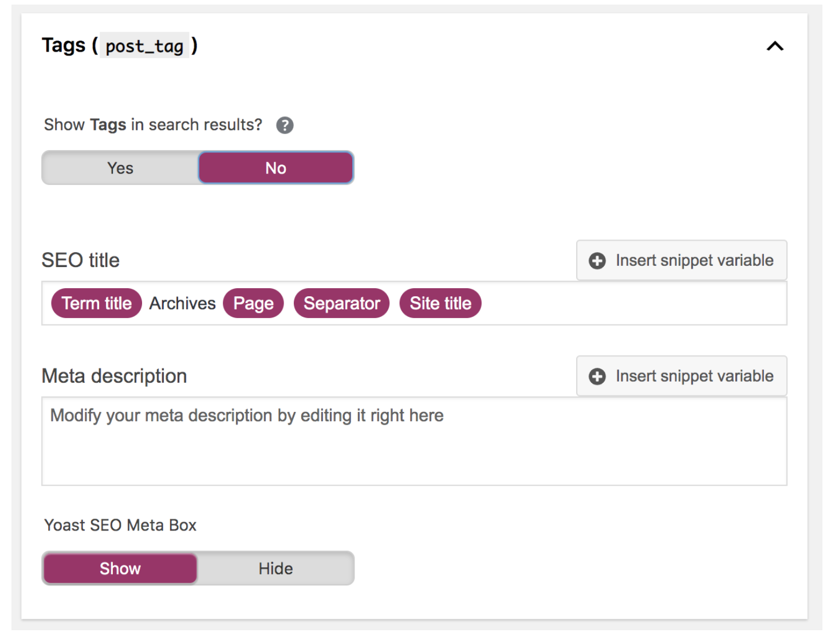The image size is (827, 644).
Task: Click the plus icon on Meta description's snippet button
Action: (x=597, y=376)
